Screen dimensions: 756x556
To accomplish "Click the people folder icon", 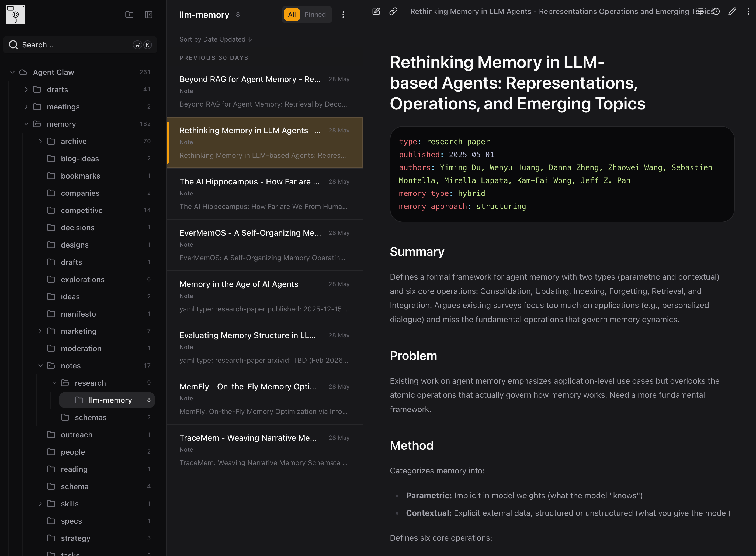I will click(x=51, y=452).
